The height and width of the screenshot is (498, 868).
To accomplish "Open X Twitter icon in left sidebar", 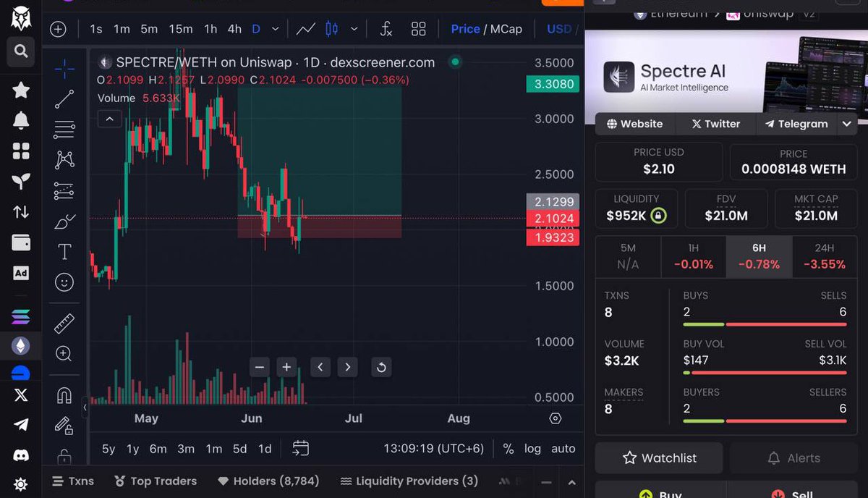I will [x=21, y=394].
